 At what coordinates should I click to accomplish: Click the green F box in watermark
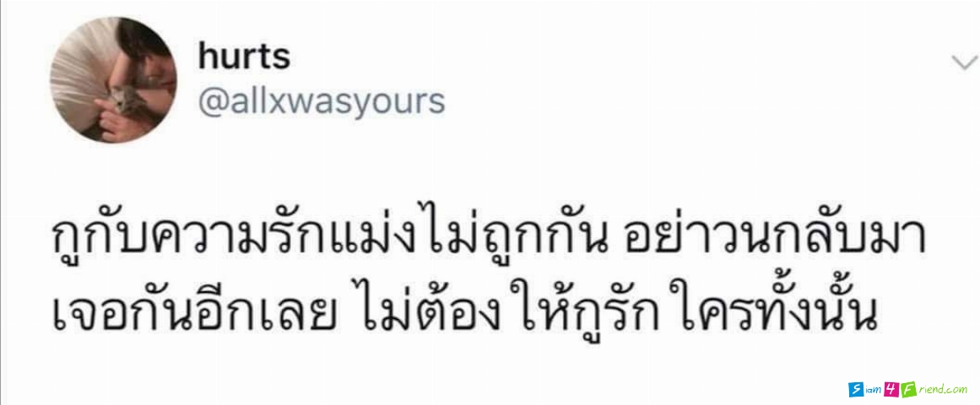(909, 389)
